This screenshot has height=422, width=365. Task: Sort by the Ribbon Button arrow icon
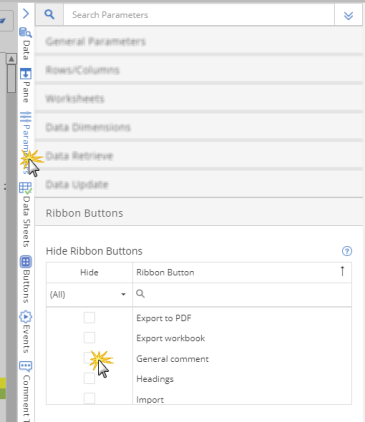[342, 272]
